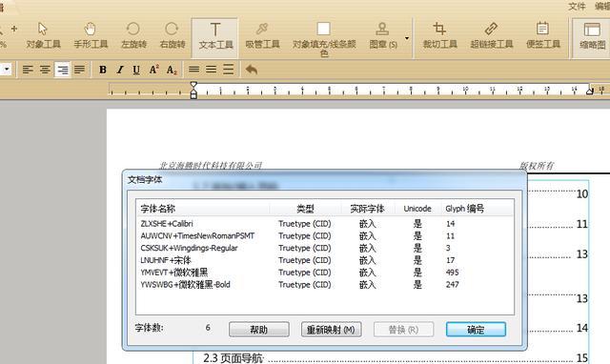Pick the 吸管工具 eyedropper
610x364 pixels.
[x=262, y=36]
